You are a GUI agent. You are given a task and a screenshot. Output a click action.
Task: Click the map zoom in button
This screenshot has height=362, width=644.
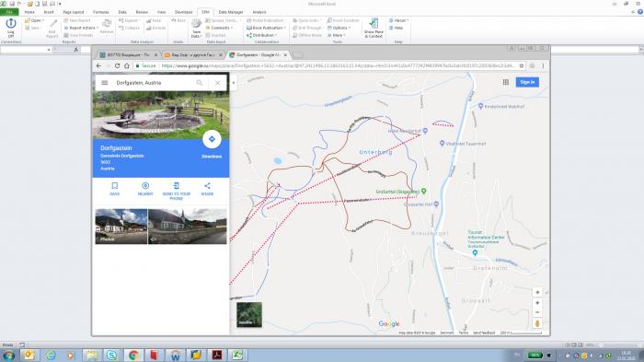537,303
